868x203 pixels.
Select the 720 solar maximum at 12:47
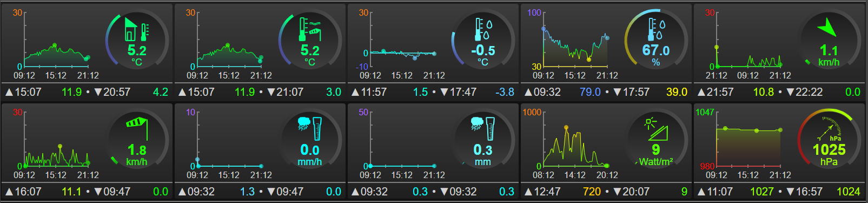click(x=592, y=192)
